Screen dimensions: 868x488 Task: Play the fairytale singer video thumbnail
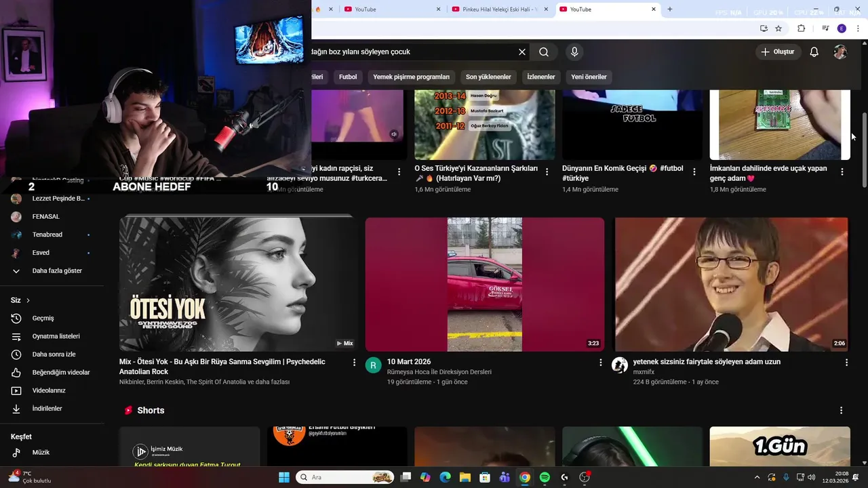click(731, 284)
